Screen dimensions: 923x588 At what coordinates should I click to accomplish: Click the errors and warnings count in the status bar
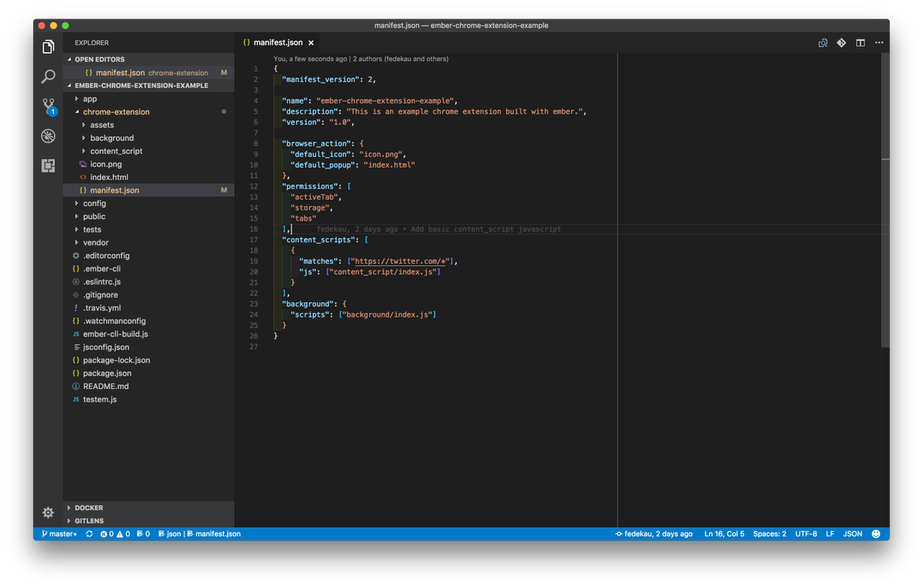(x=115, y=533)
